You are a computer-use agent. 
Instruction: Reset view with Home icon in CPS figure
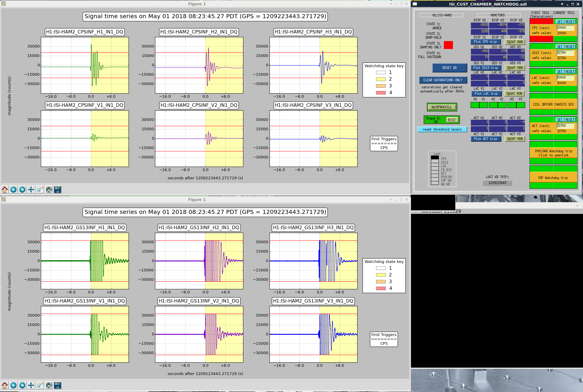(5, 190)
